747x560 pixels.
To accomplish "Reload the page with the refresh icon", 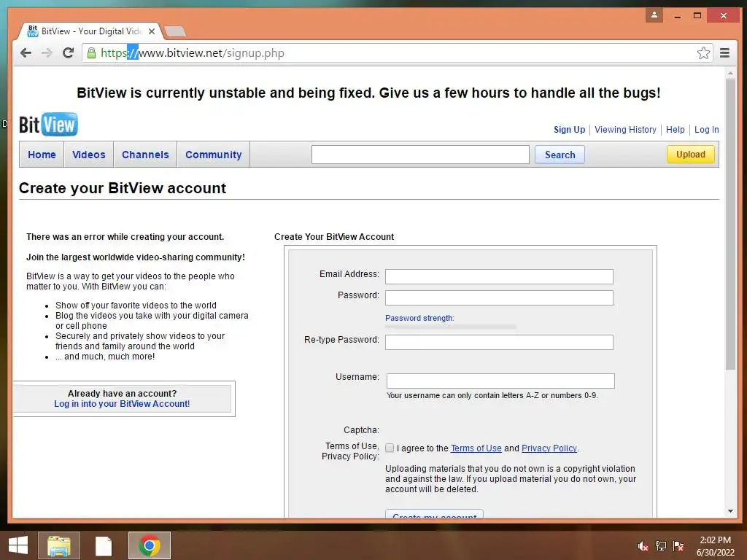I will tap(68, 52).
